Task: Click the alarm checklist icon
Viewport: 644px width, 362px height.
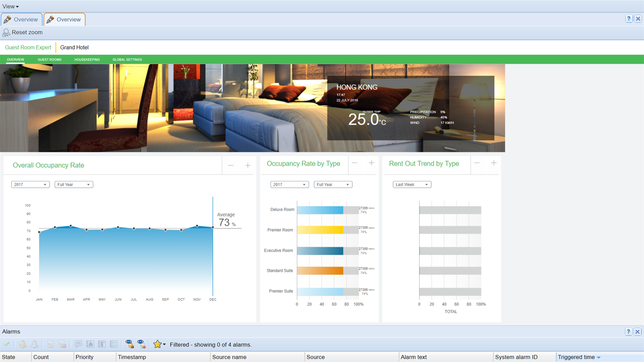Action: coord(114,344)
